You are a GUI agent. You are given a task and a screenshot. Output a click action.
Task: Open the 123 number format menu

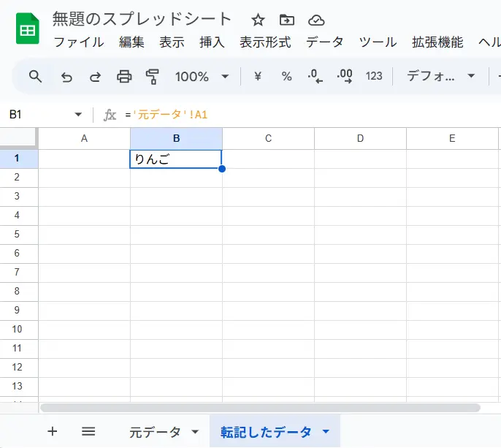374,76
